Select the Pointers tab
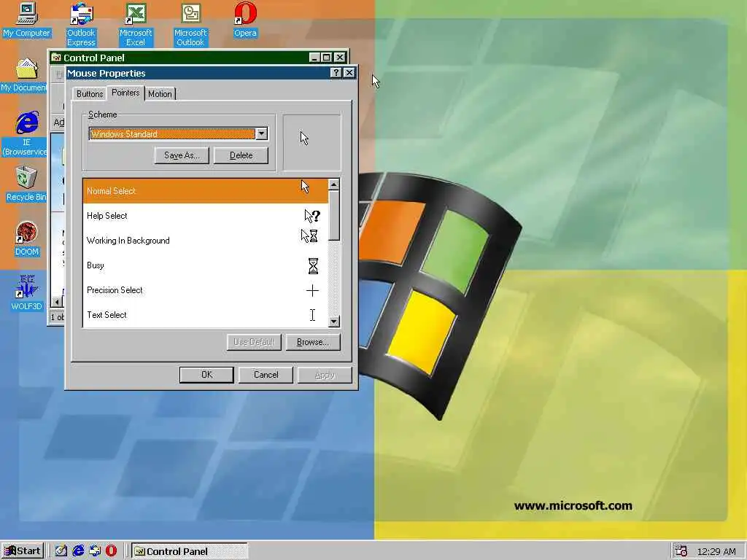 (125, 93)
